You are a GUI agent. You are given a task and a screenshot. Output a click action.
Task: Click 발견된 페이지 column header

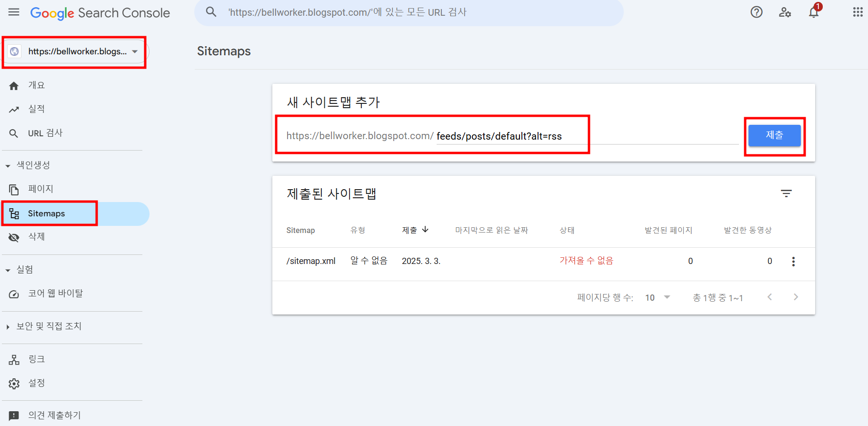point(668,230)
